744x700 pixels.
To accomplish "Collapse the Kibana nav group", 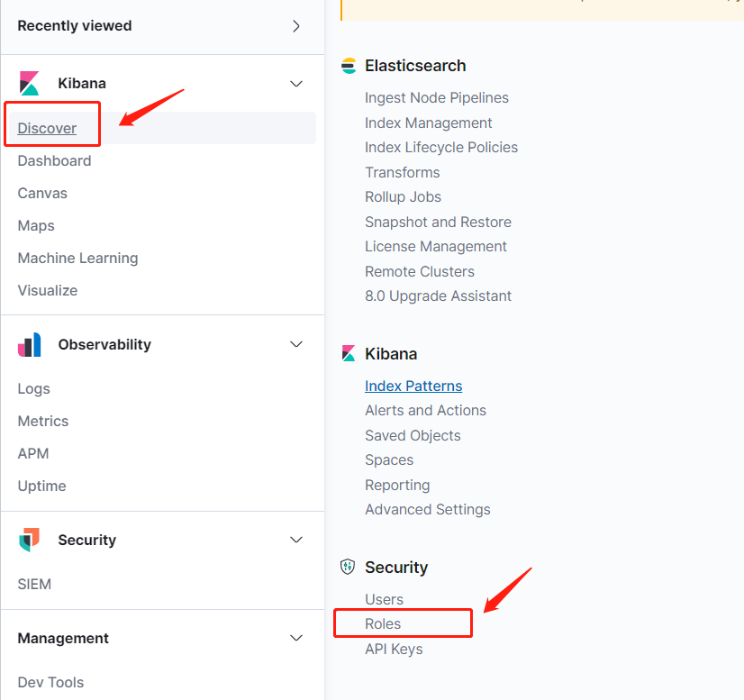I will 296,84.
